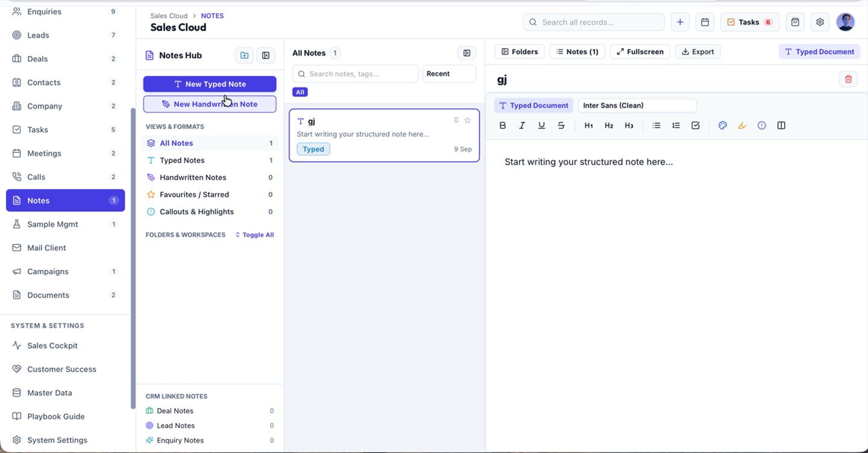Click the new folder icon in Notes Hub
868x453 pixels.
(x=244, y=55)
